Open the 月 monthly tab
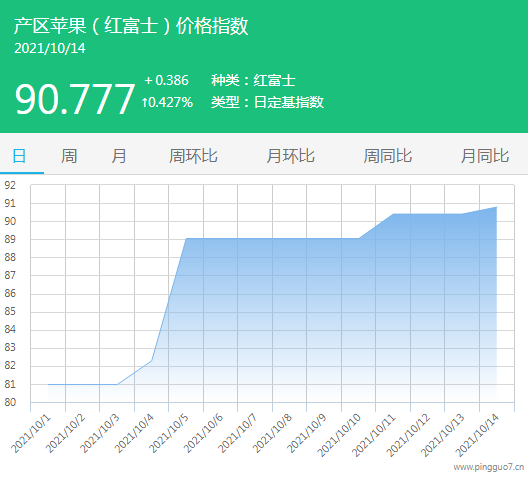The height and width of the screenshot is (478, 528). 119,156
